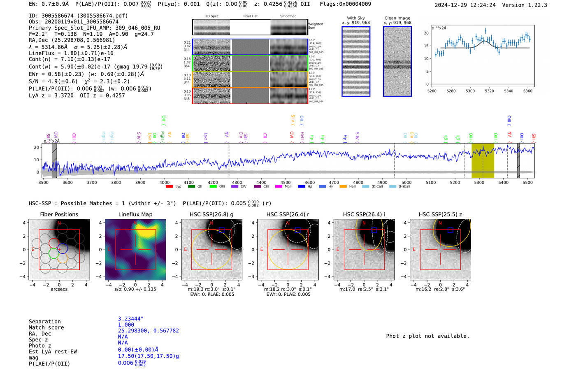Viewport: 576px width, 392px height.
Task: Open the HSC SSP(26.4) r cutout
Action: pyautogui.click(x=288, y=250)
